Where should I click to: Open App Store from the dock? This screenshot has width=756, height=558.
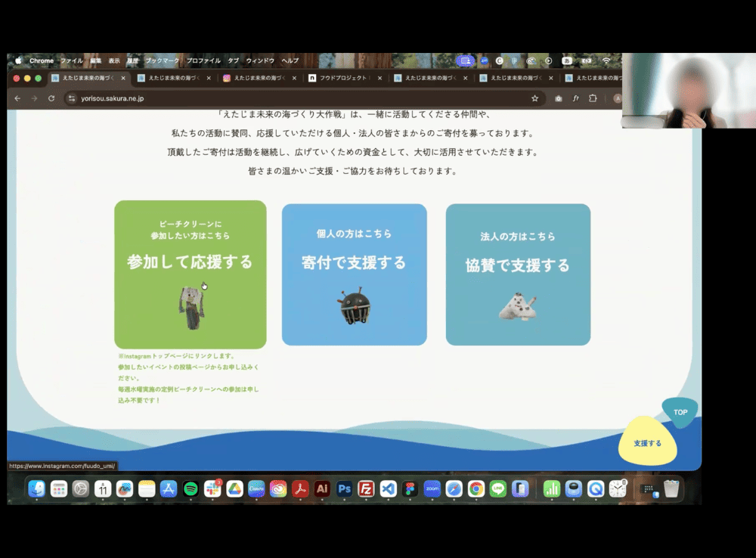(x=169, y=489)
